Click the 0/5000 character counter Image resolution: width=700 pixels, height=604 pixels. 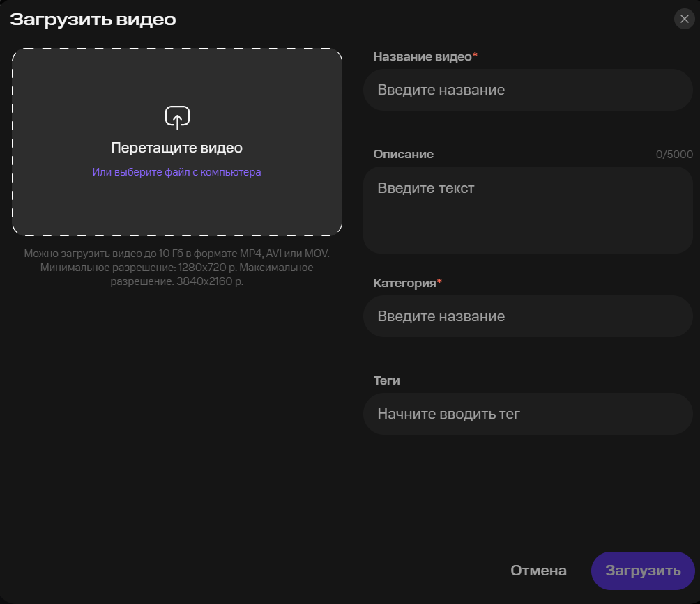coord(674,155)
